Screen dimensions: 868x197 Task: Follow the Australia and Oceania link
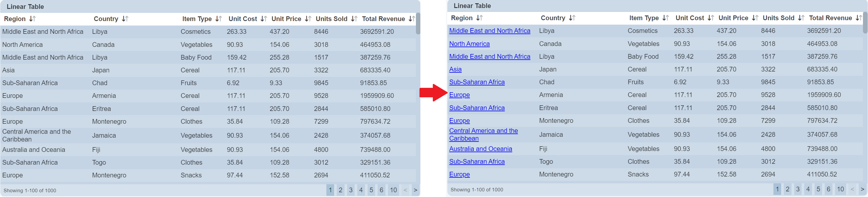481,149
